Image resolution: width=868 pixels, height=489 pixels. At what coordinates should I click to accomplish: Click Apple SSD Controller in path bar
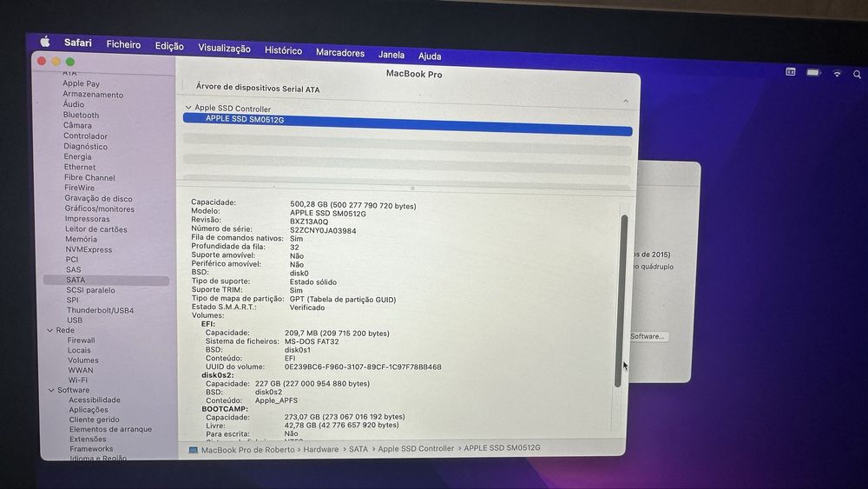coord(416,448)
